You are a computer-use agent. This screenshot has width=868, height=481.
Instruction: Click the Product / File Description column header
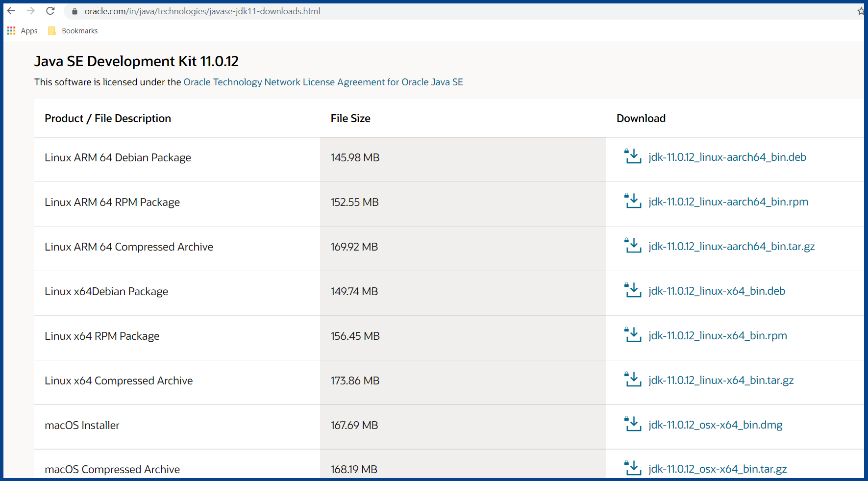coord(108,118)
